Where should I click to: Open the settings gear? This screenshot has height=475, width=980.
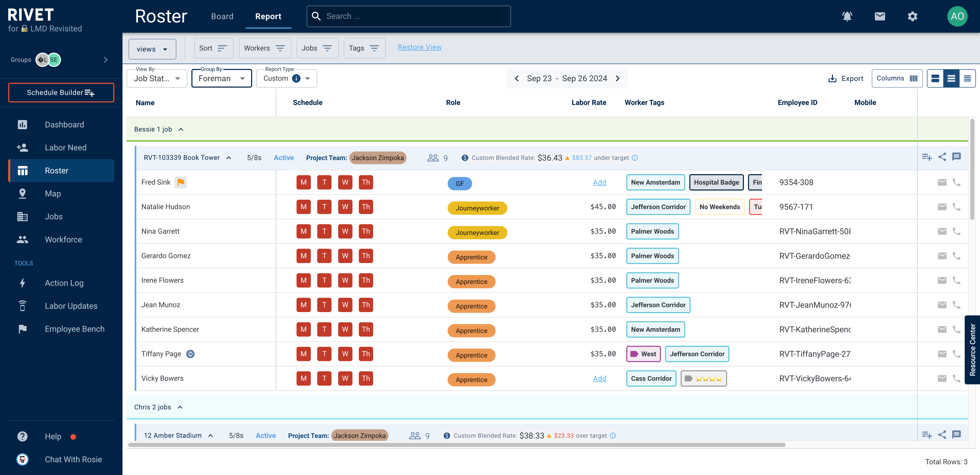912,16
